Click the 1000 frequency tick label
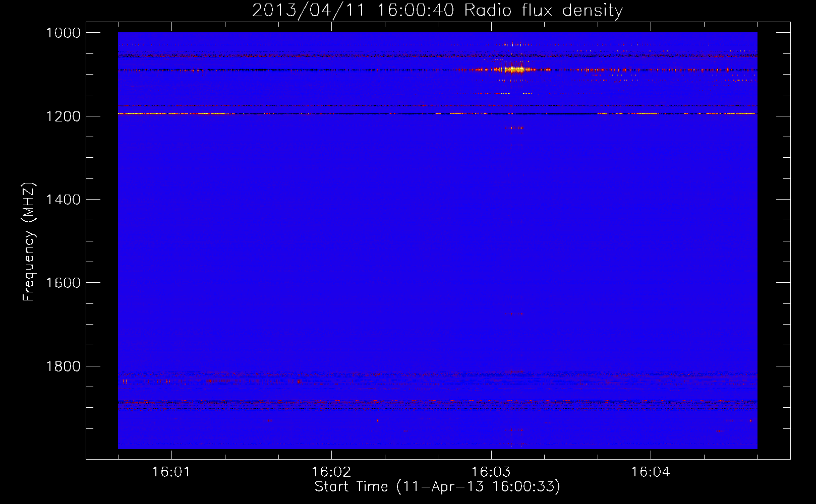The width and height of the screenshot is (816, 504). coord(64,33)
